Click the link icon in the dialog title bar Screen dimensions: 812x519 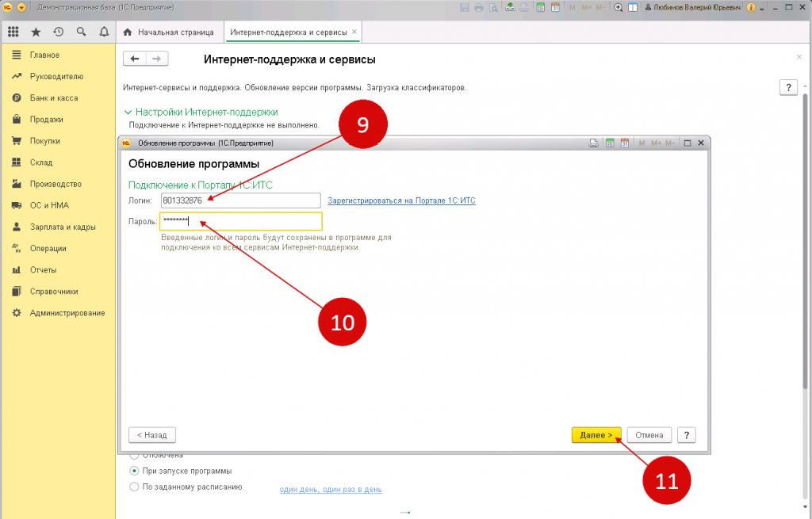click(x=594, y=143)
